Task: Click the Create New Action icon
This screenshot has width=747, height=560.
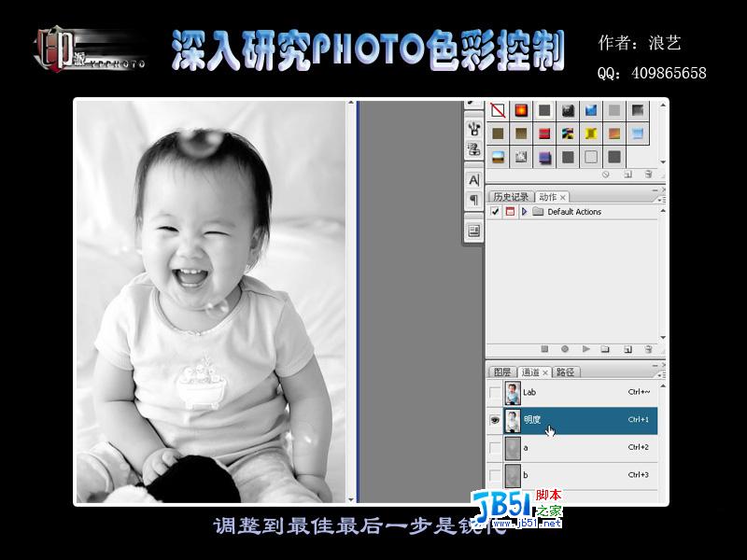Action: 627,349
